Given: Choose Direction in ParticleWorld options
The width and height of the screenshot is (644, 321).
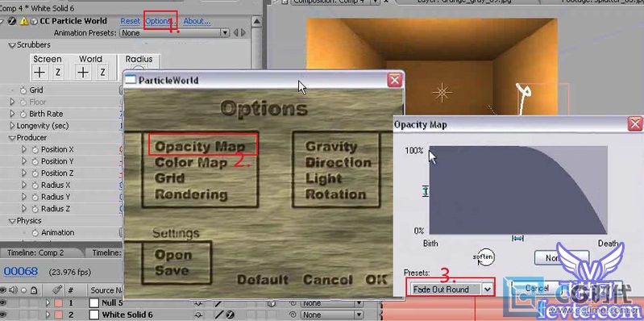Looking at the screenshot, I should click(x=339, y=162).
